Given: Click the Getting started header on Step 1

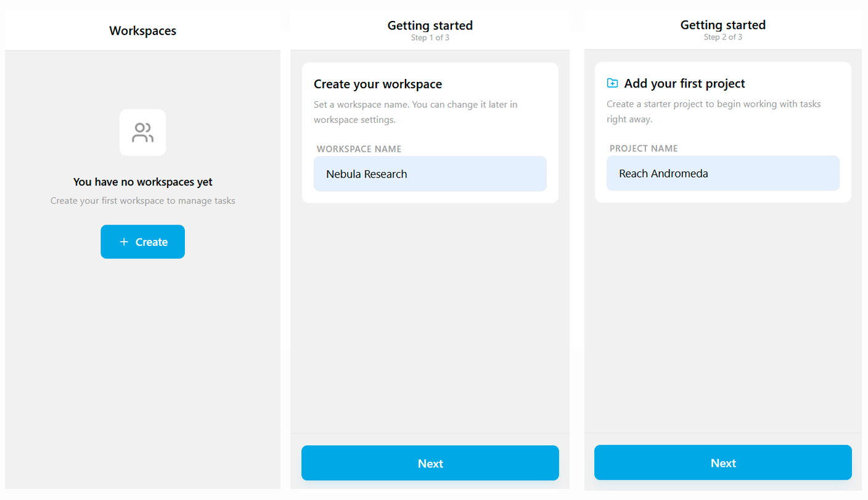Looking at the screenshot, I should coord(430,25).
